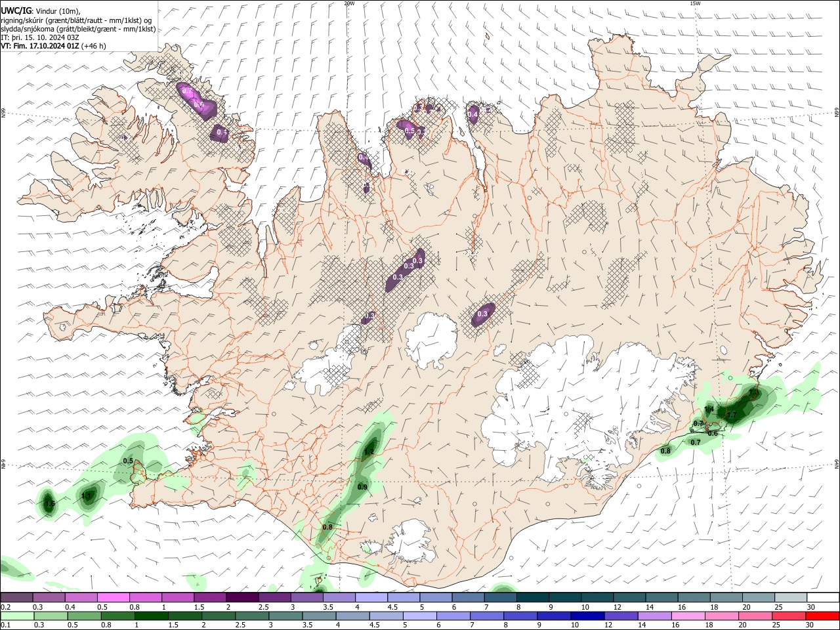
Task: Pick the deep blue 10 mm rain swatch
Action: click(x=587, y=616)
